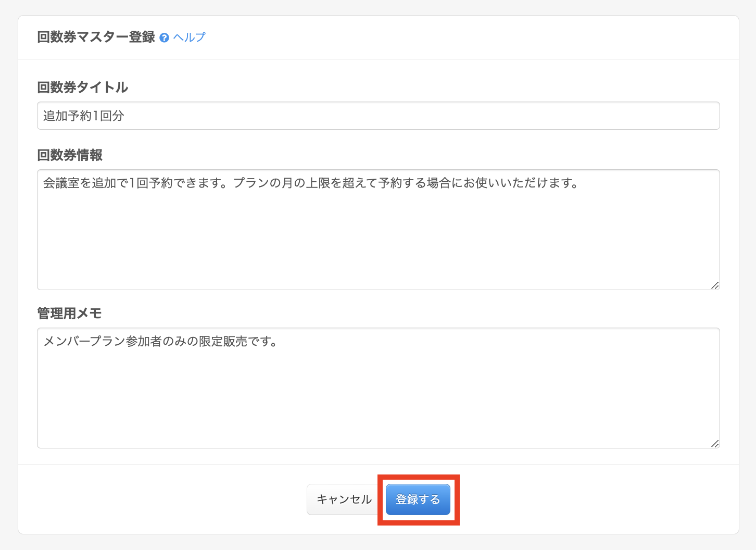The width and height of the screenshot is (756, 550).
Task: Grab the 回数券情報 textarea resize handle
Action: [x=715, y=285]
